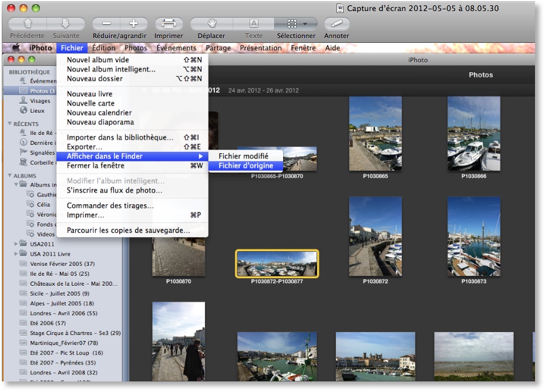545x392 pixels.
Task: Select Importer dans la bibliothèque…
Action: [132, 137]
